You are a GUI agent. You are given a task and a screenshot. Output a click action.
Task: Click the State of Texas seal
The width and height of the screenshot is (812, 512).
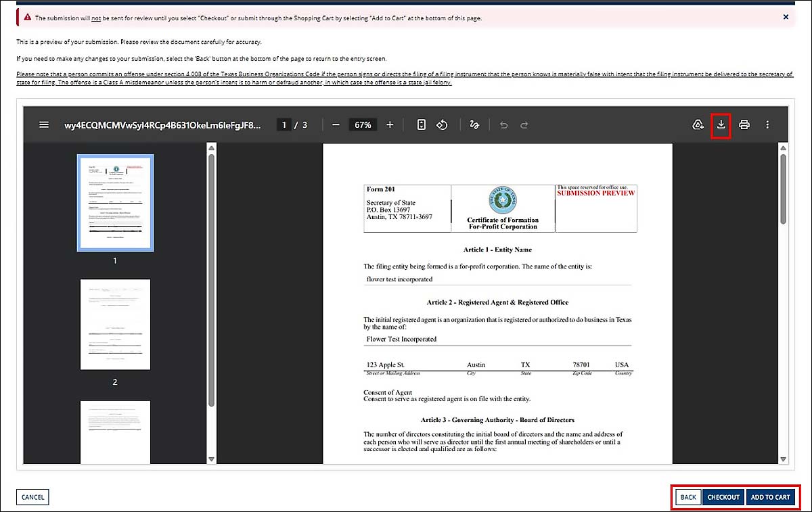[x=503, y=201]
